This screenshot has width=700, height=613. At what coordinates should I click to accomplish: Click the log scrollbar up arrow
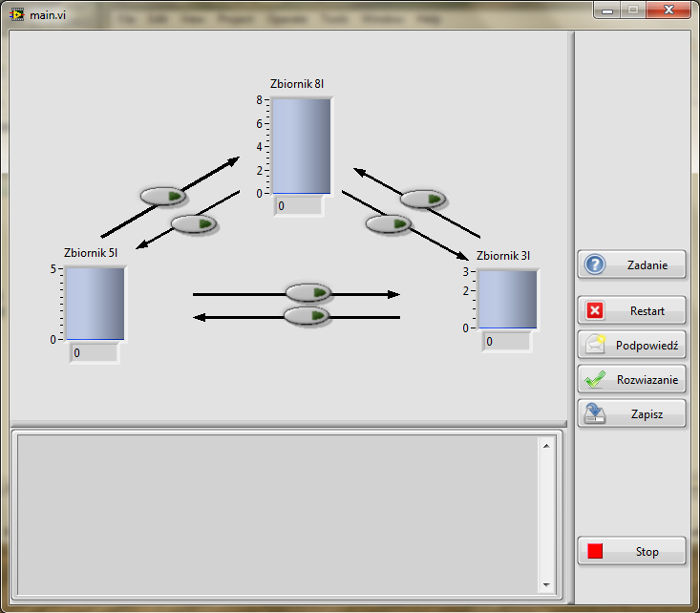[x=546, y=446]
